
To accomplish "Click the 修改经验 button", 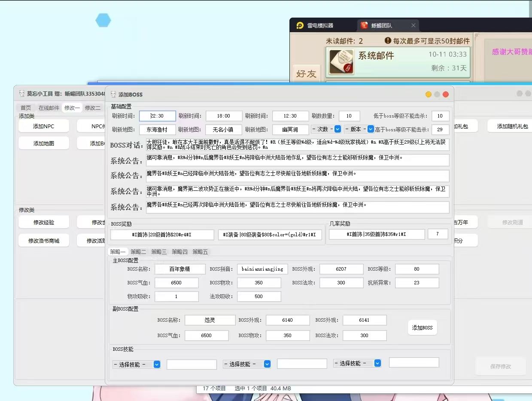I will tap(44, 222).
